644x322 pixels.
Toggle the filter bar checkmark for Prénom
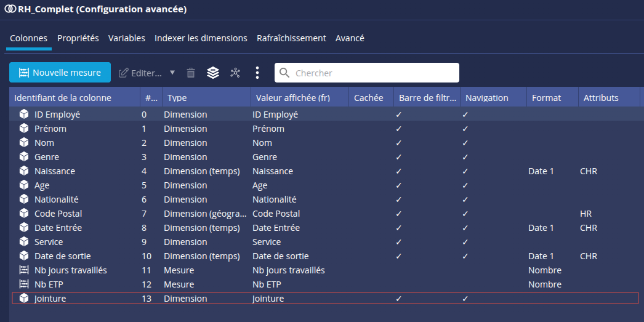399,129
